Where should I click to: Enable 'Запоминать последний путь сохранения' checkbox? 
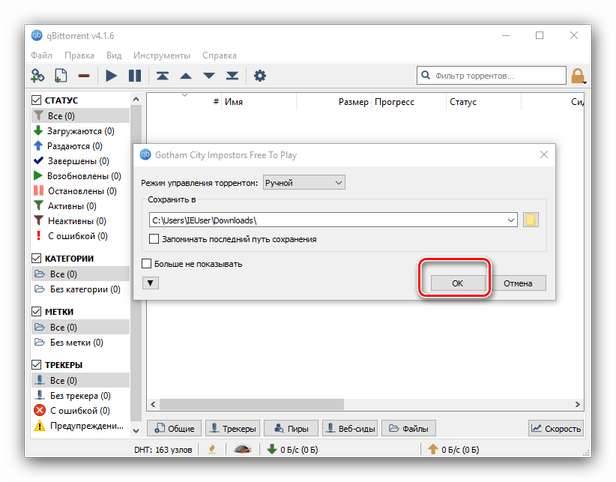(154, 239)
